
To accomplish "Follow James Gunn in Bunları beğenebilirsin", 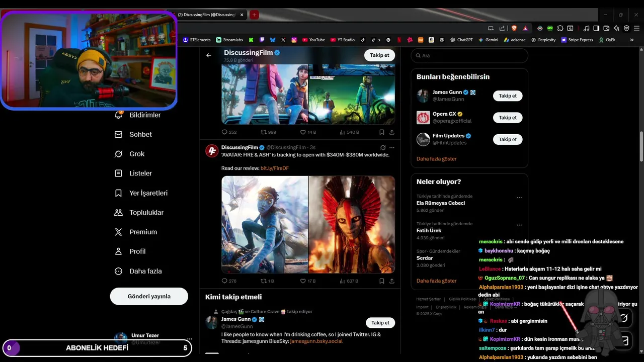I will point(508,96).
